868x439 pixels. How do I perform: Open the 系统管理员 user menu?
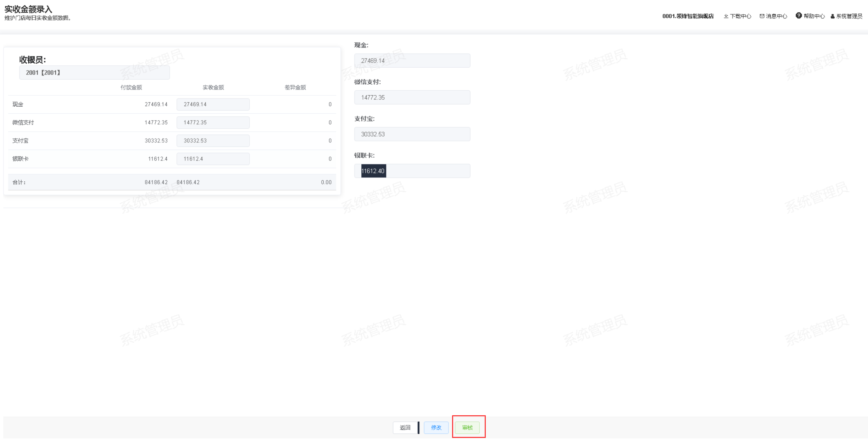[849, 16]
